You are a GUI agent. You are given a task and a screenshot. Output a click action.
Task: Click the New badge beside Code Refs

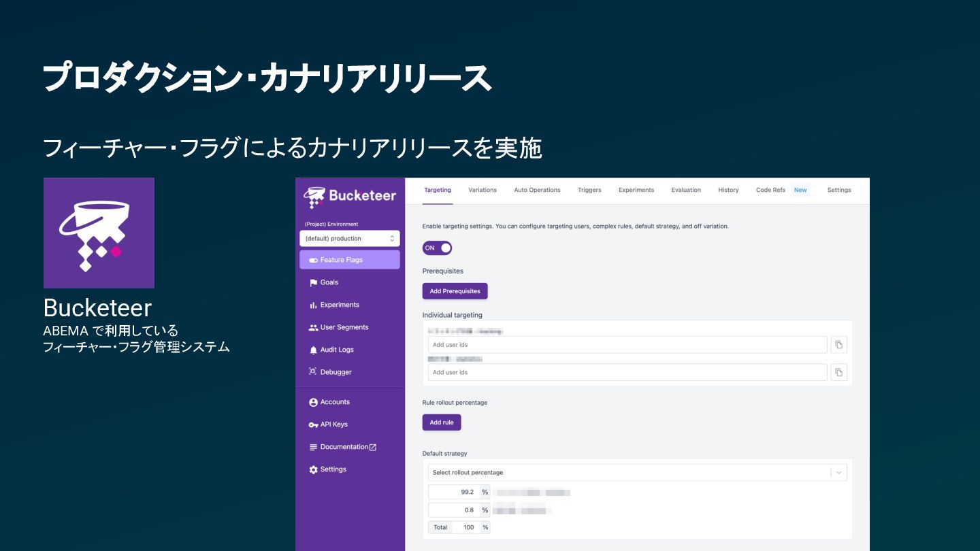pyautogui.click(x=800, y=190)
